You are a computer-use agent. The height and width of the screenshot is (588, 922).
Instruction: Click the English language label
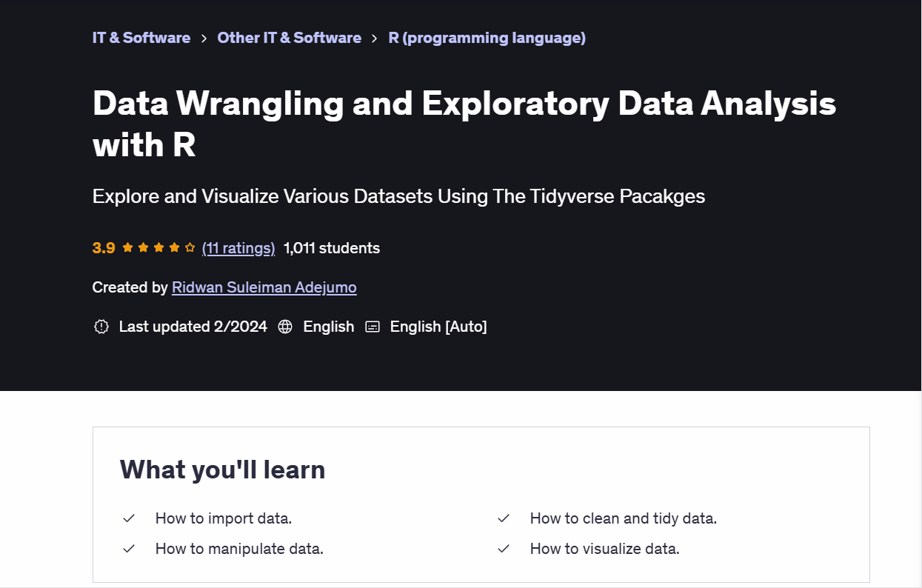point(329,327)
